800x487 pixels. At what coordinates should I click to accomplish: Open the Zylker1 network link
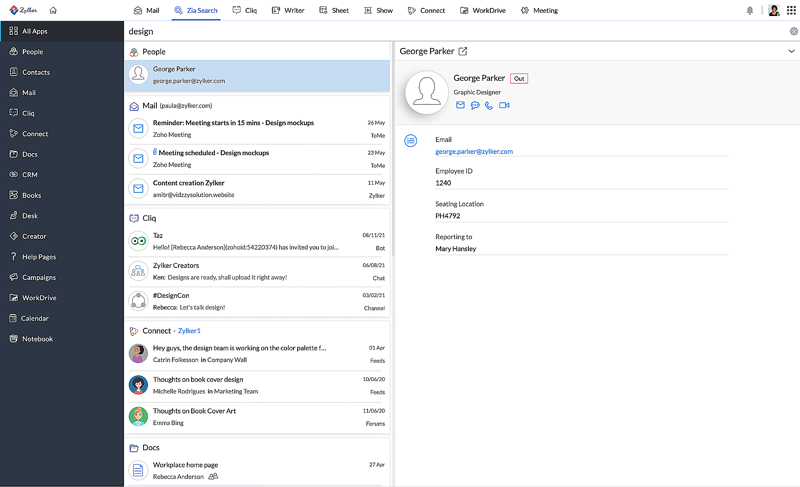pyautogui.click(x=189, y=331)
